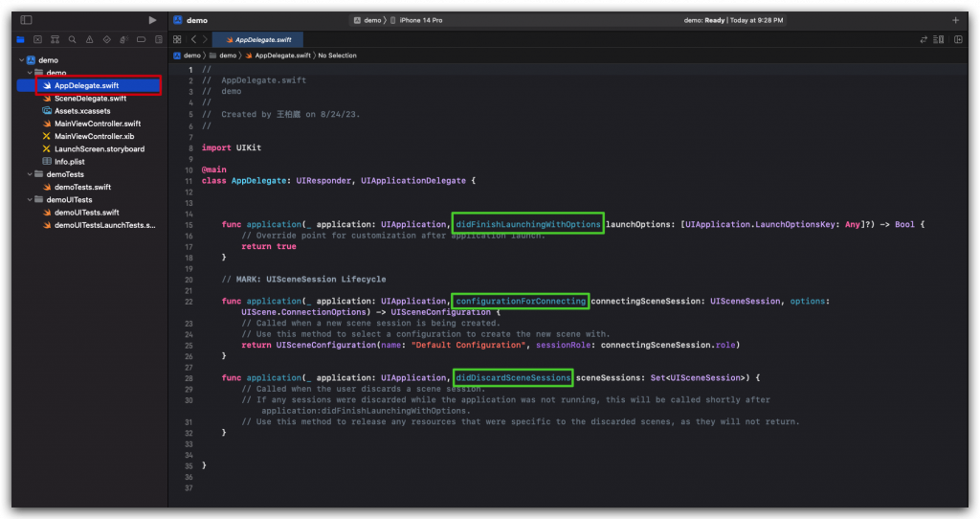The width and height of the screenshot is (980, 519).
Task: Open the Issue navigator warning icon
Action: (89, 39)
